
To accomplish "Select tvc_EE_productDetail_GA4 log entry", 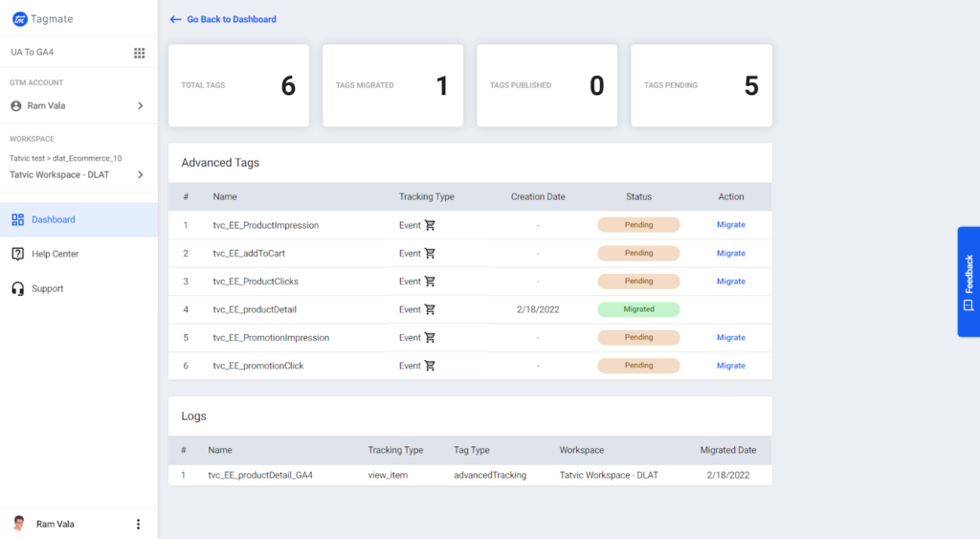I will 260,475.
